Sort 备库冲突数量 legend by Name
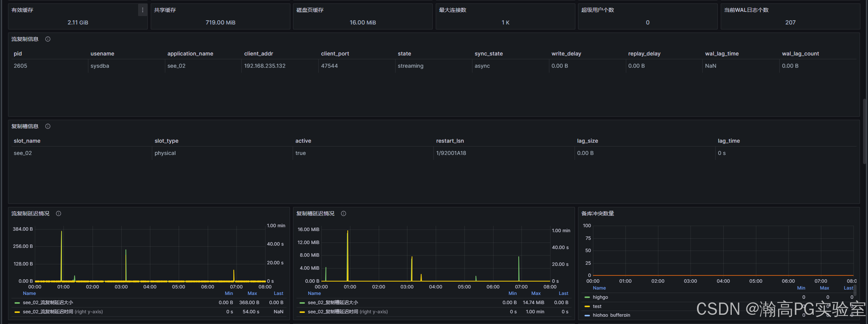This screenshot has height=324, width=868. pos(599,288)
